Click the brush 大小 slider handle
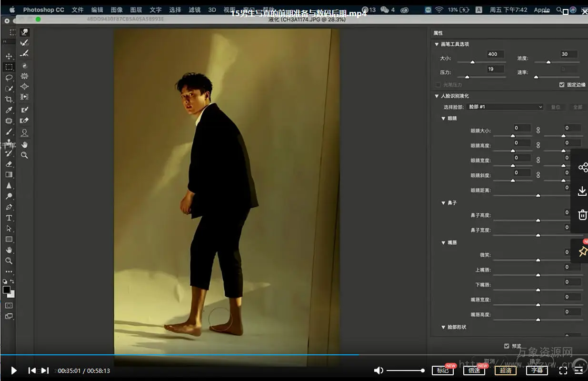Screen dimensions: 588x381 coord(472,62)
